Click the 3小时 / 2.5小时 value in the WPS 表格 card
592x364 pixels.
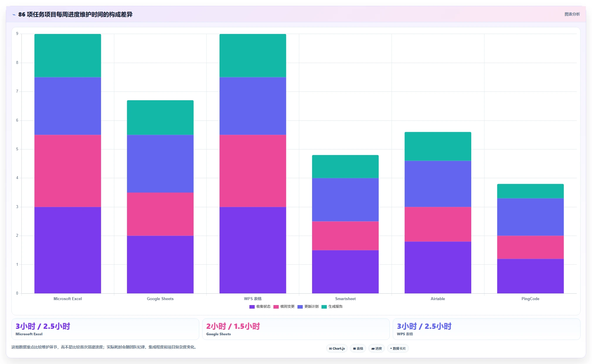[x=424, y=326]
